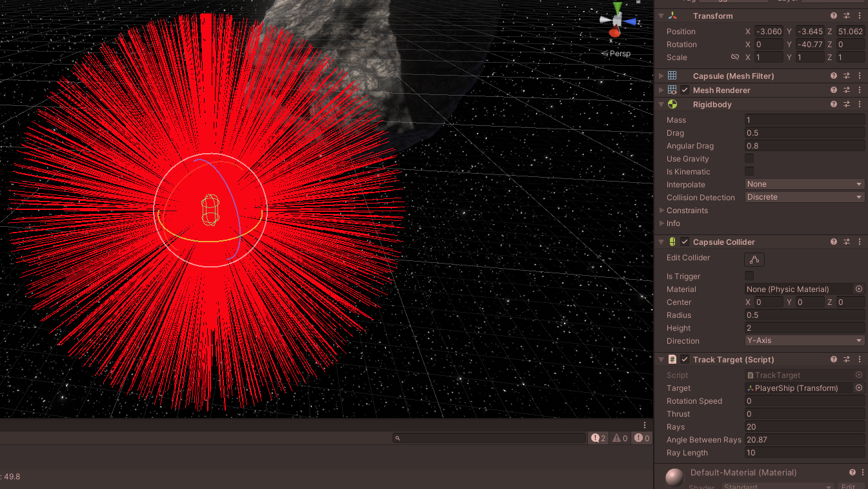
Task: Open the Collision Detection dropdown
Action: click(x=804, y=198)
